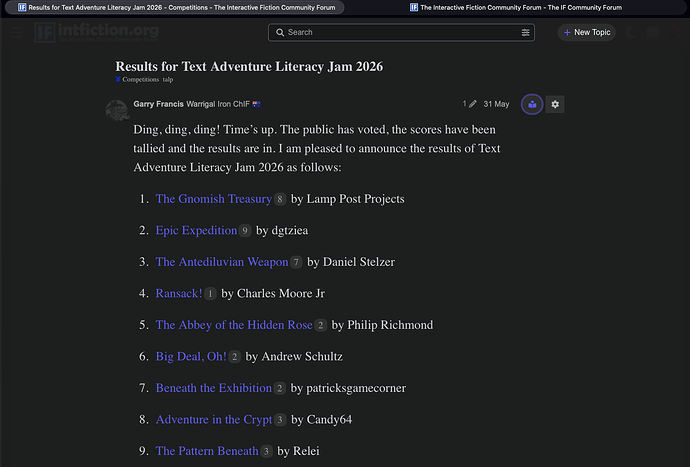Open the Competitions category link
The image size is (690, 467).
pos(140,79)
